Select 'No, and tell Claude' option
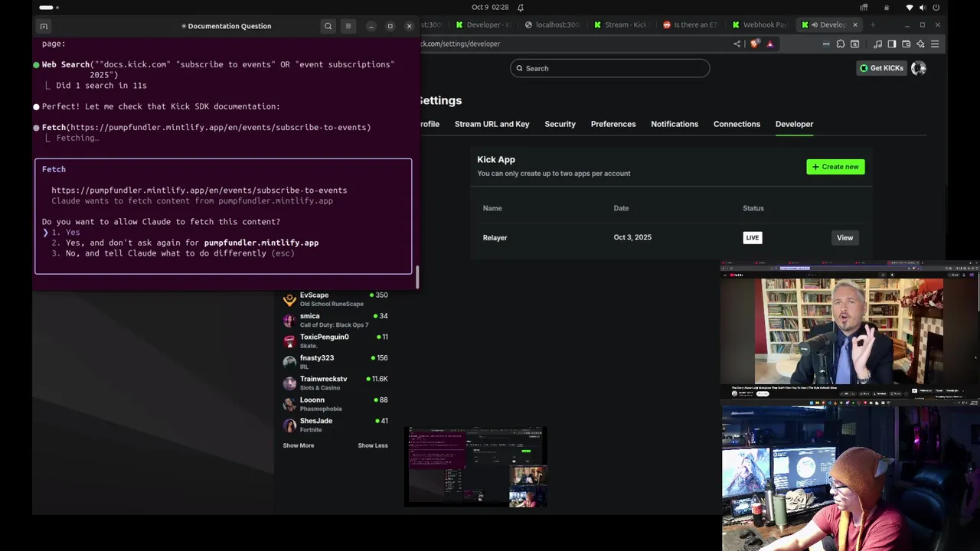This screenshot has width=980, height=551. pos(173,253)
